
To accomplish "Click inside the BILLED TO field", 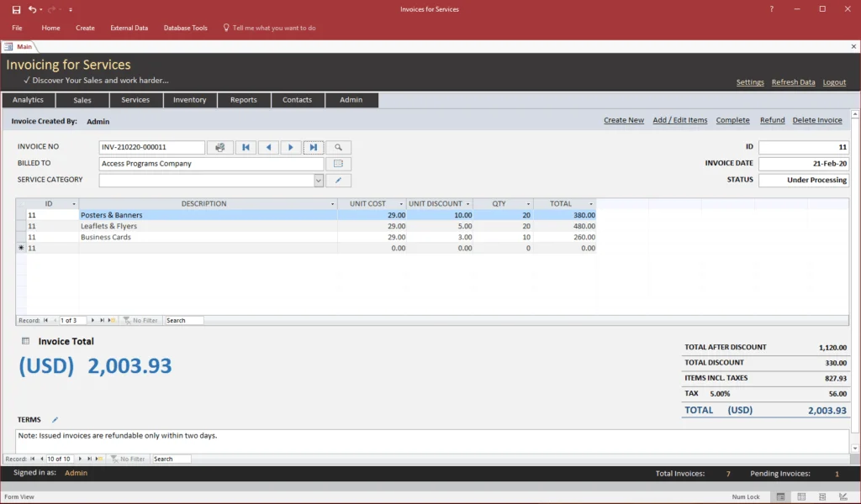I will (x=210, y=163).
